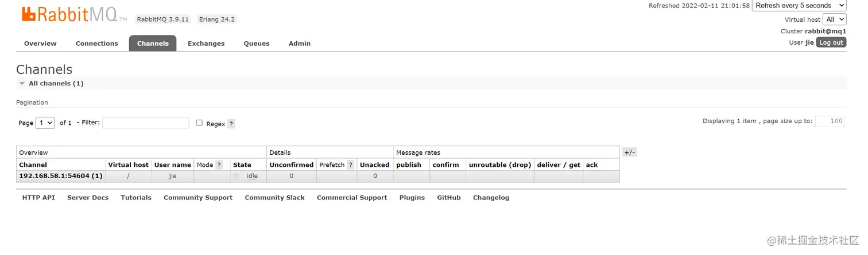Click the Erlang 24.2 version label
This screenshot has width=868, height=255.
(x=217, y=19)
